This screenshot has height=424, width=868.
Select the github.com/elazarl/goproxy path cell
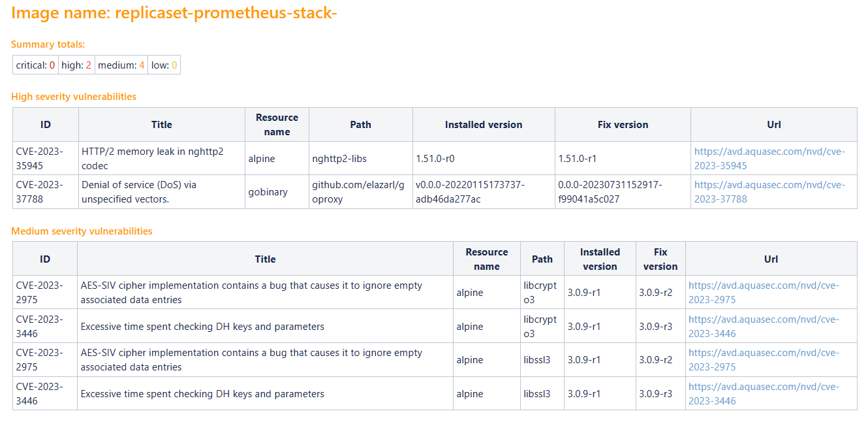360,191
